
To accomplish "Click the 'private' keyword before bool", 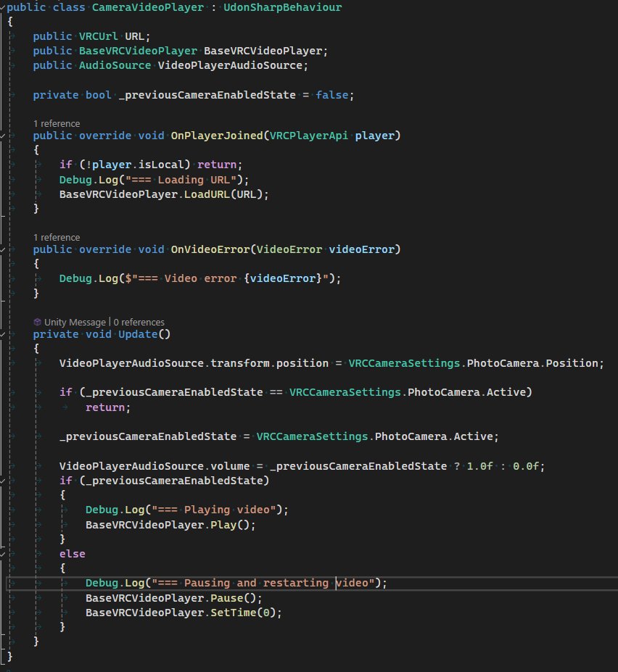I will [x=56, y=95].
